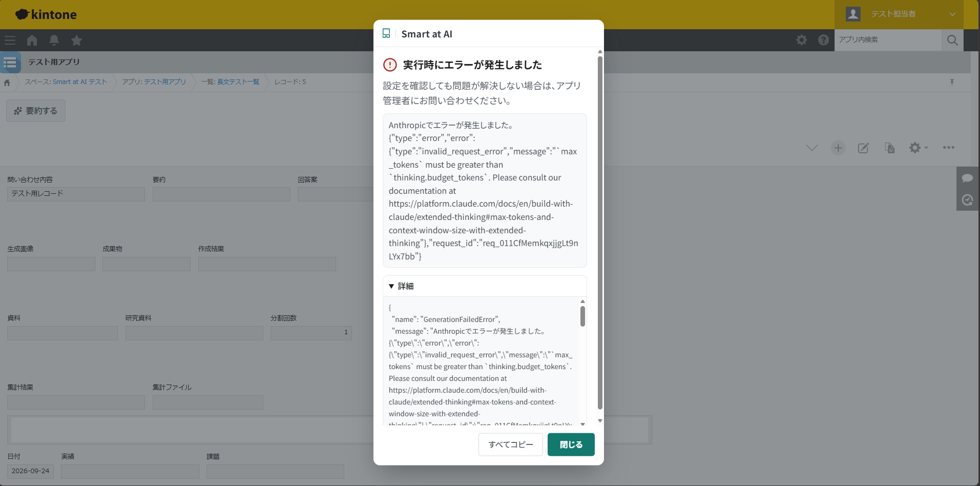This screenshot has height=486, width=980.
Task: Open bookmarks star icon
Action: 76,40
